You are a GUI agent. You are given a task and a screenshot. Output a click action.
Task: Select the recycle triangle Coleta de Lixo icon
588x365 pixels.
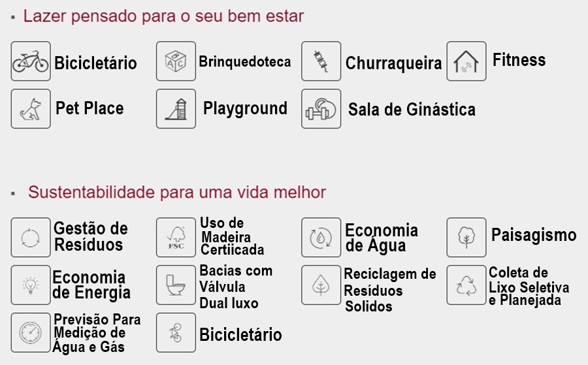466,285
